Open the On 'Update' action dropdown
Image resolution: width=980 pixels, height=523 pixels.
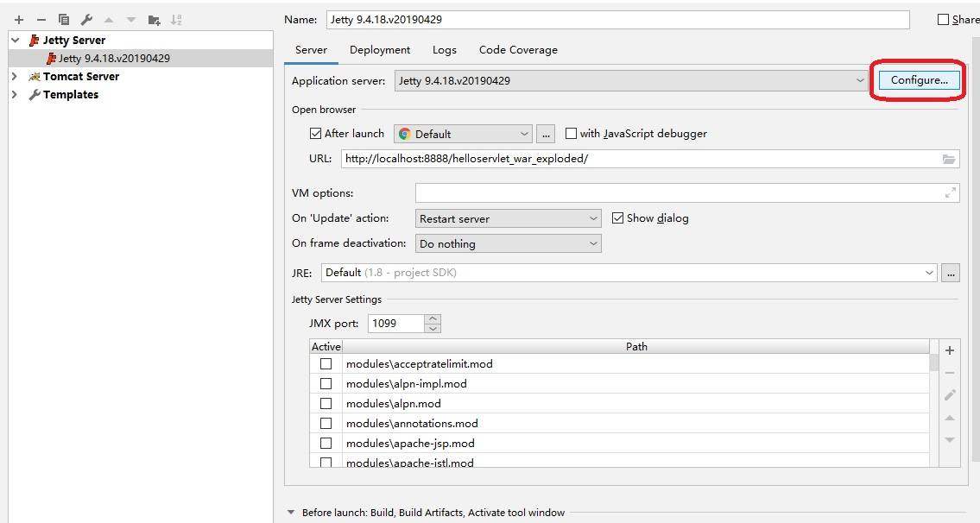pos(508,219)
